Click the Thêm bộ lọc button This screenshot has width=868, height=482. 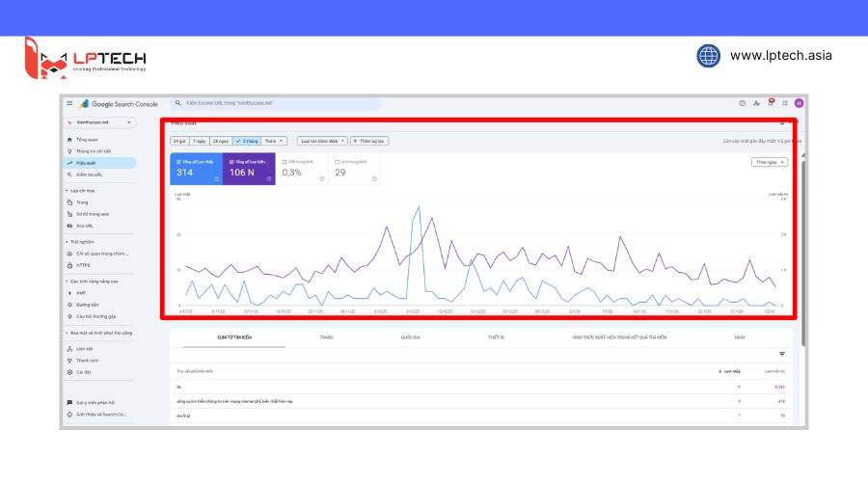click(369, 141)
